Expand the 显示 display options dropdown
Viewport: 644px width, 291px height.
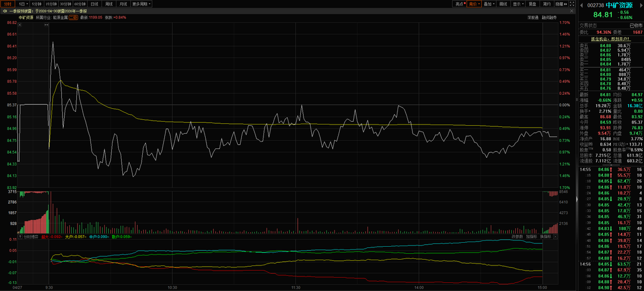coord(518,3)
